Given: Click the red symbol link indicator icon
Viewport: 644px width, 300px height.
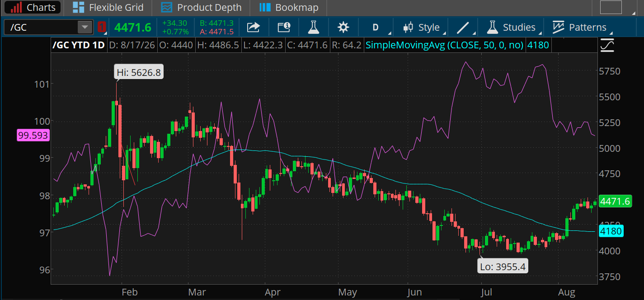Looking at the screenshot, I should click(102, 28).
